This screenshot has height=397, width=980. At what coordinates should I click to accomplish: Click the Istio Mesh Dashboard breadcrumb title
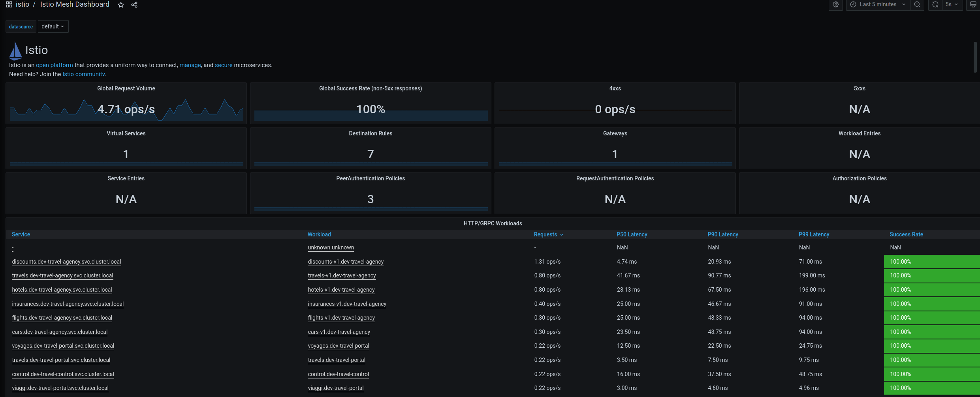click(75, 5)
